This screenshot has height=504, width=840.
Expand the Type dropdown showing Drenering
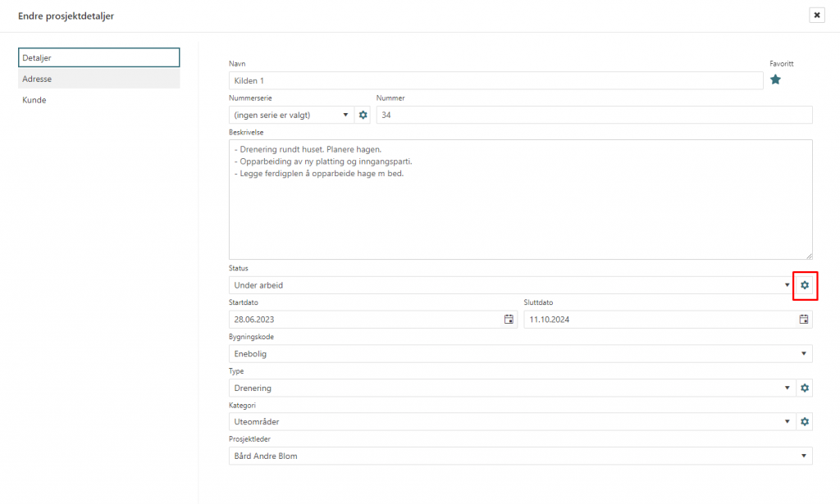509,388
